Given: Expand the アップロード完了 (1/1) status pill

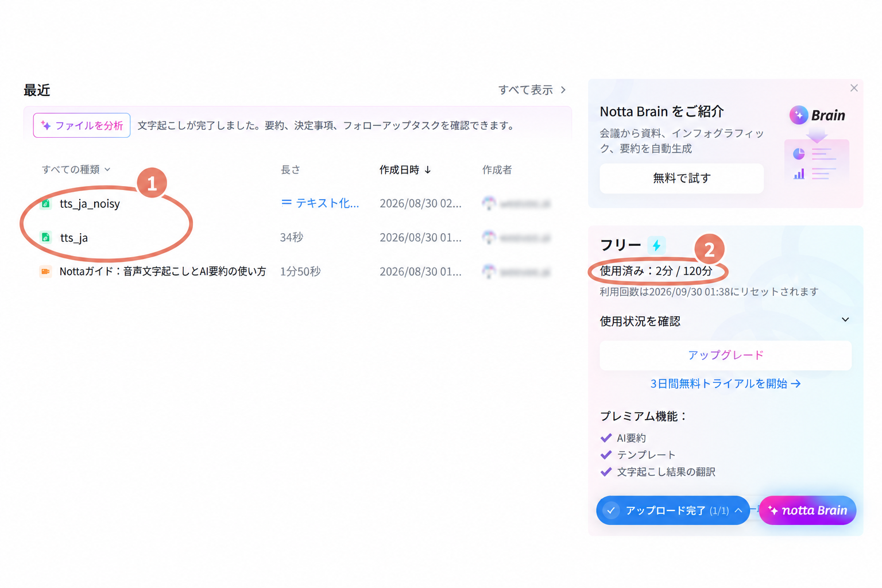Looking at the screenshot, I should [x=673, y=510].
